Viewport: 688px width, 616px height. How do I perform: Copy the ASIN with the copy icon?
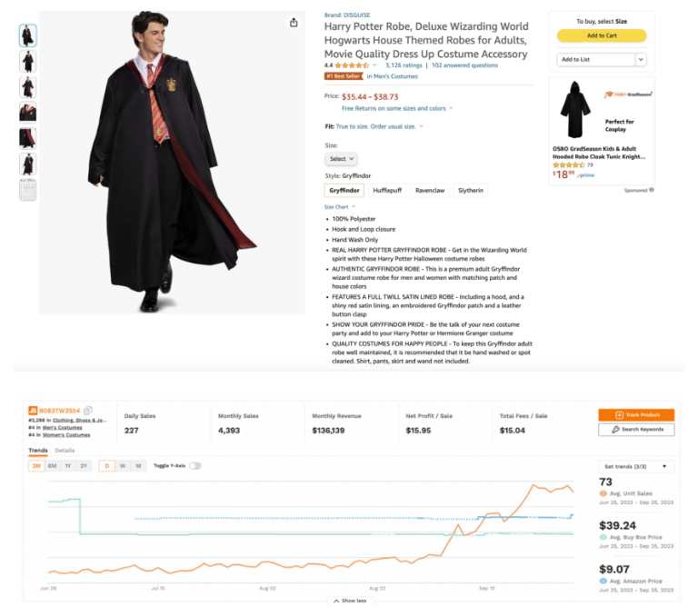88,411
